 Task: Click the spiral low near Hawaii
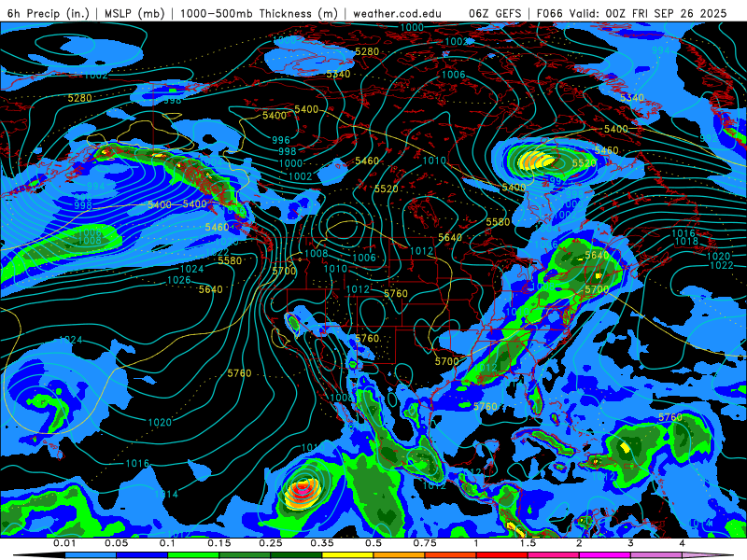pos(47,403)
